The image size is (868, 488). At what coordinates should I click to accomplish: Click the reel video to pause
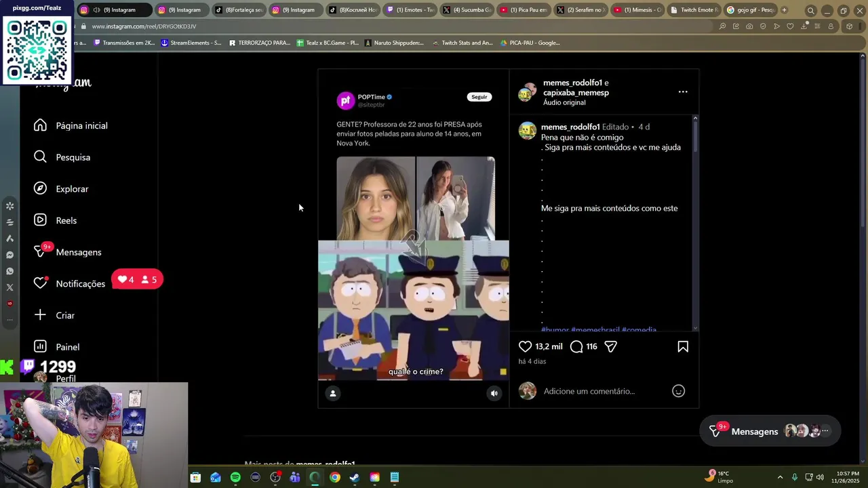414,237
